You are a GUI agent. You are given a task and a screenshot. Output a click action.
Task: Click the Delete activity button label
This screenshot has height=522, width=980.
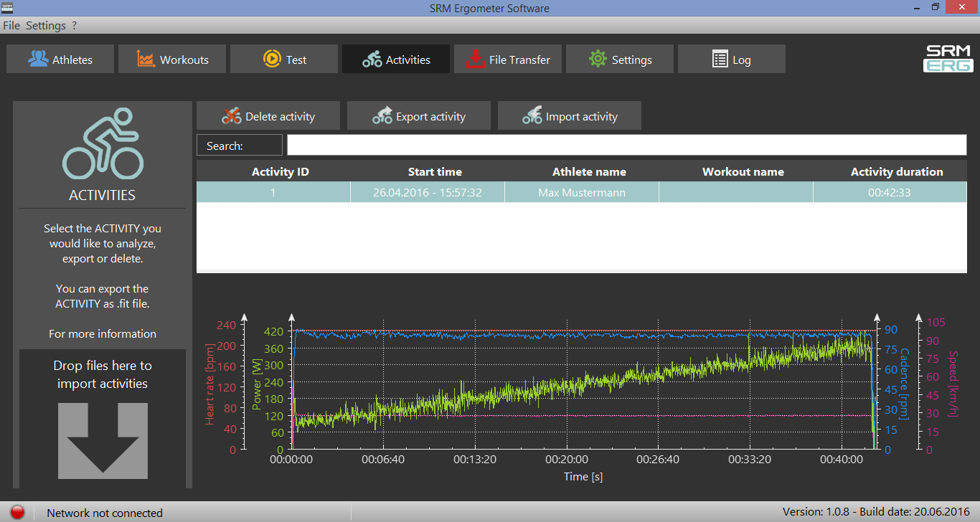tap(280, 117)
